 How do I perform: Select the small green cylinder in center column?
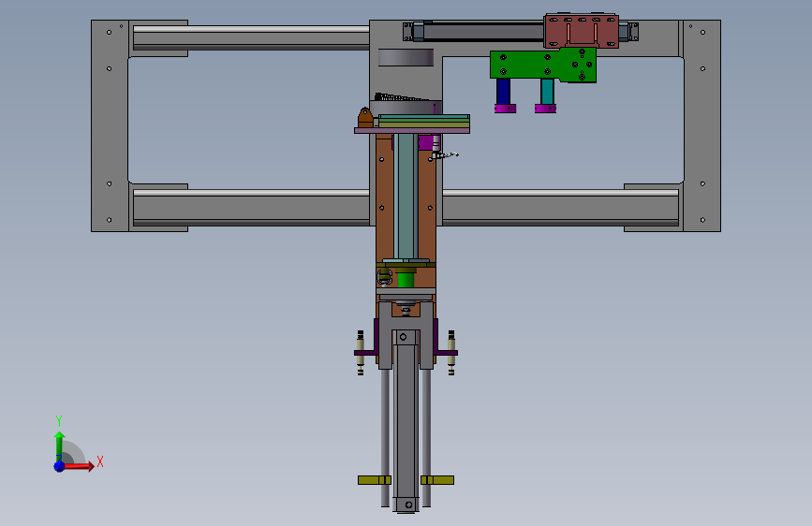pyautogui.click(x=405, y=279)
